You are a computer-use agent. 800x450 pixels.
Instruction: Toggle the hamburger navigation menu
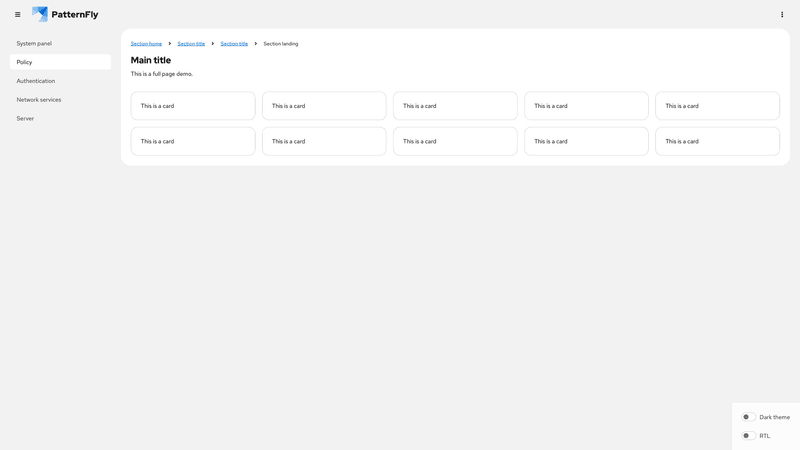point(18,15)
